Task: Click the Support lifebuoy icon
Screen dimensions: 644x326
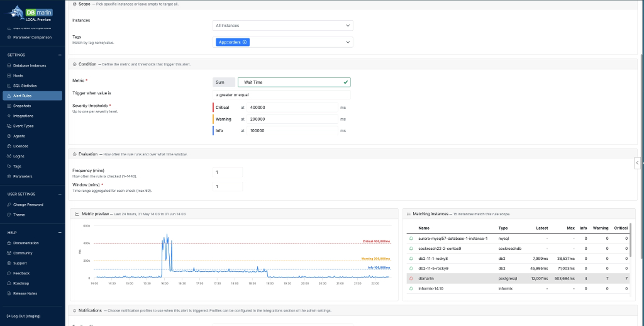Action: (9, 263)
